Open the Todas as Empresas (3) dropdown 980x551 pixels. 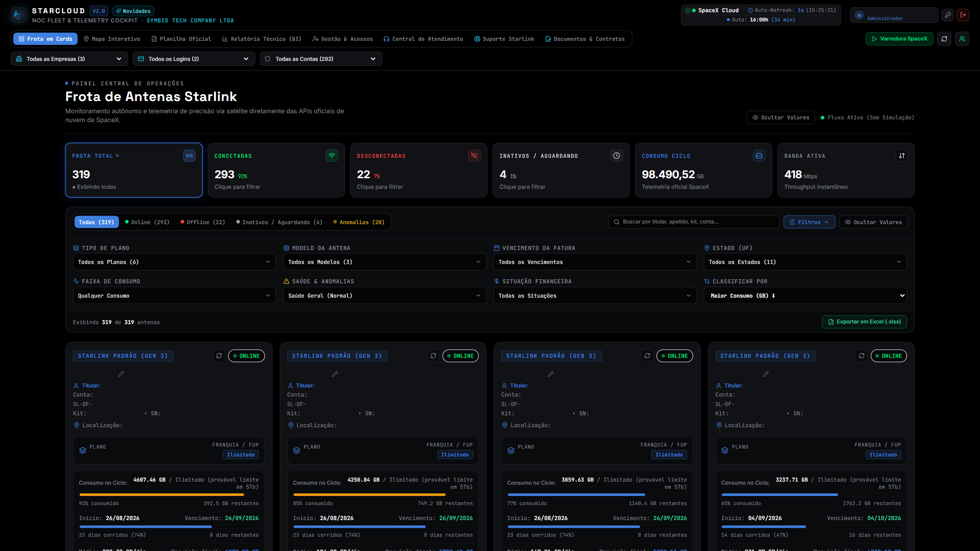point(69,59)
